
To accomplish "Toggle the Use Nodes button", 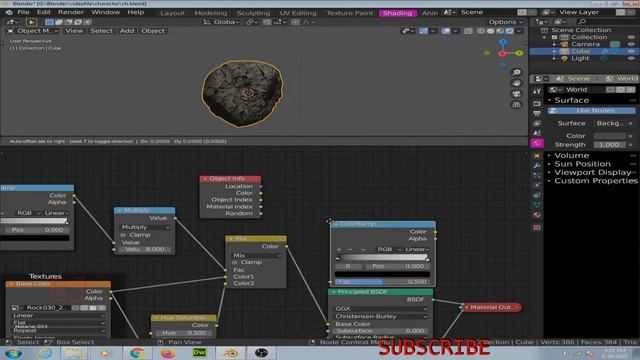I will point(591,111).
